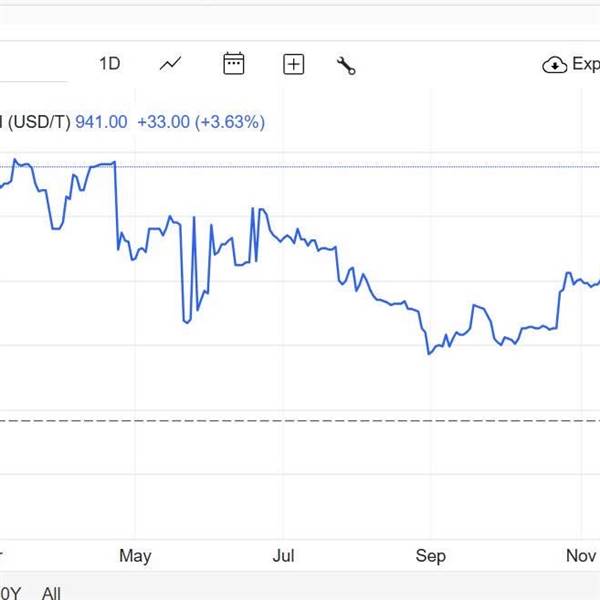
Task: Click the Export button label
Action: point(584,64)
